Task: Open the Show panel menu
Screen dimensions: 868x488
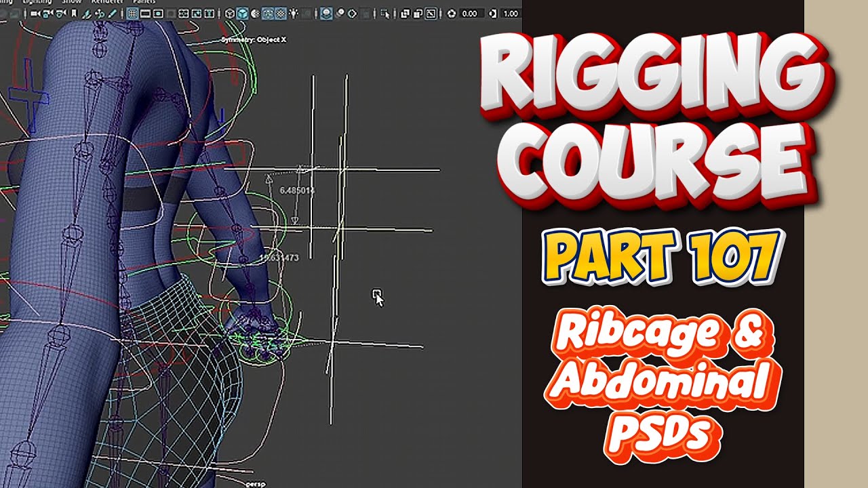Action: 71,2
